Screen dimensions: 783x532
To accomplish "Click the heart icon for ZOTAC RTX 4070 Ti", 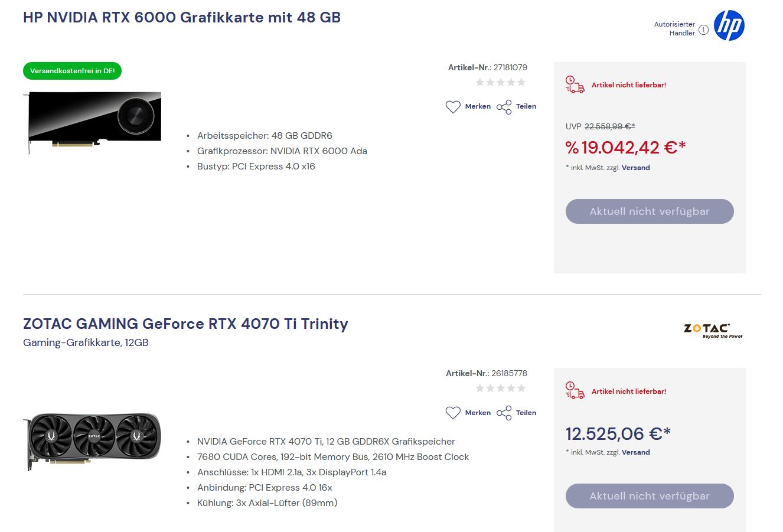I will pyautogui.click(x=453, y=413).
